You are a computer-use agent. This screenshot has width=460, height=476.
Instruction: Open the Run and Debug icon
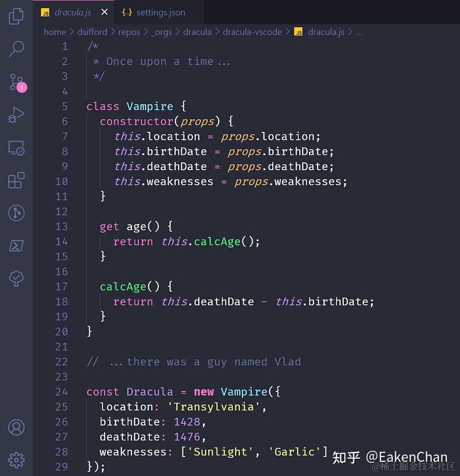pyautogui.click(x=16, y=114)
